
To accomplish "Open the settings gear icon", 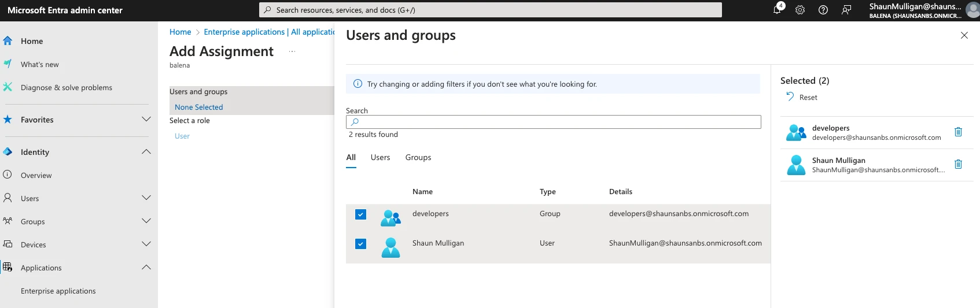I will pyautogui.click(x=800, y=10).
